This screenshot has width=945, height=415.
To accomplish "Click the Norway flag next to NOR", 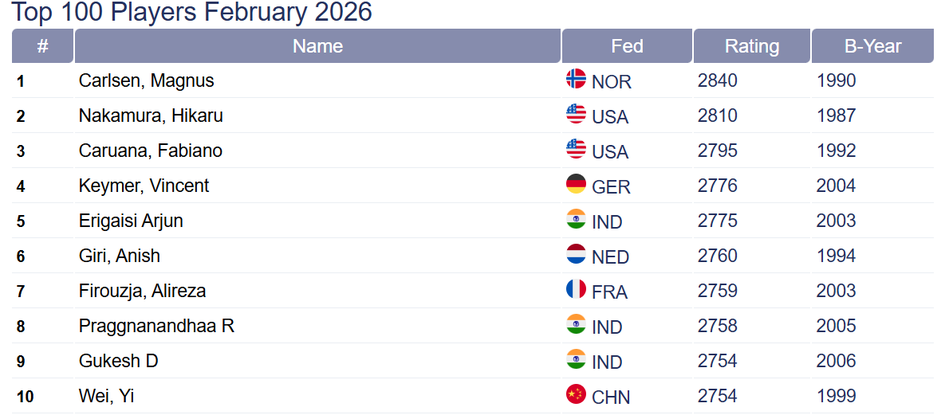I will coord(576,80).
